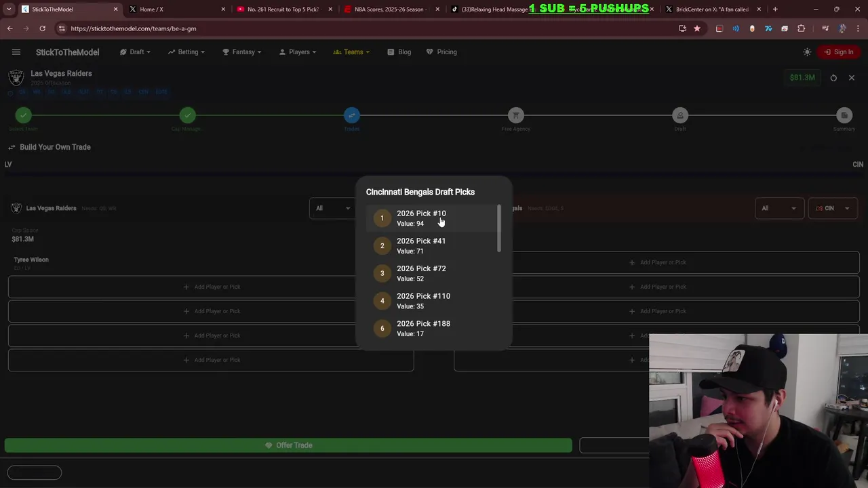Open the red flag extension icon
The width and height of the screenshot is (868, 488).
tap(719, 28)
